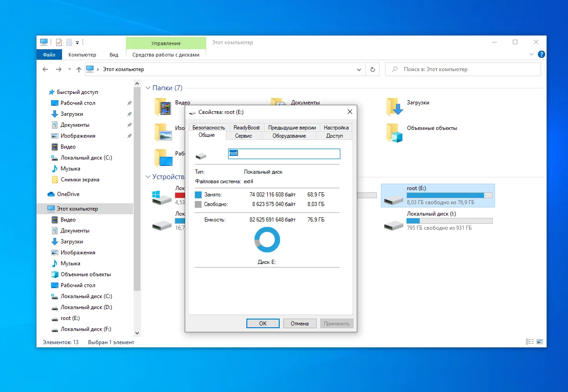This screenshot has width=568, height=392.
Task: Click the drive icon in properties dialog
Action: click(201, 155)
